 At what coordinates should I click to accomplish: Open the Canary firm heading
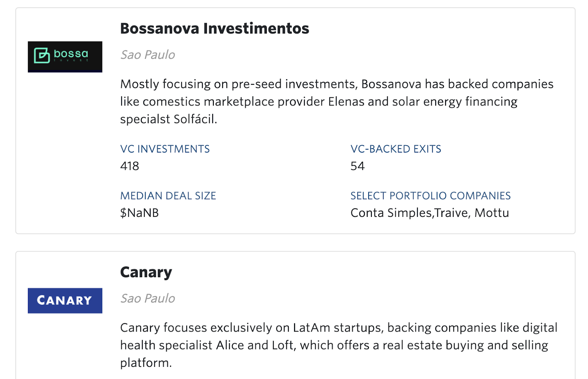tap(146, 272)
